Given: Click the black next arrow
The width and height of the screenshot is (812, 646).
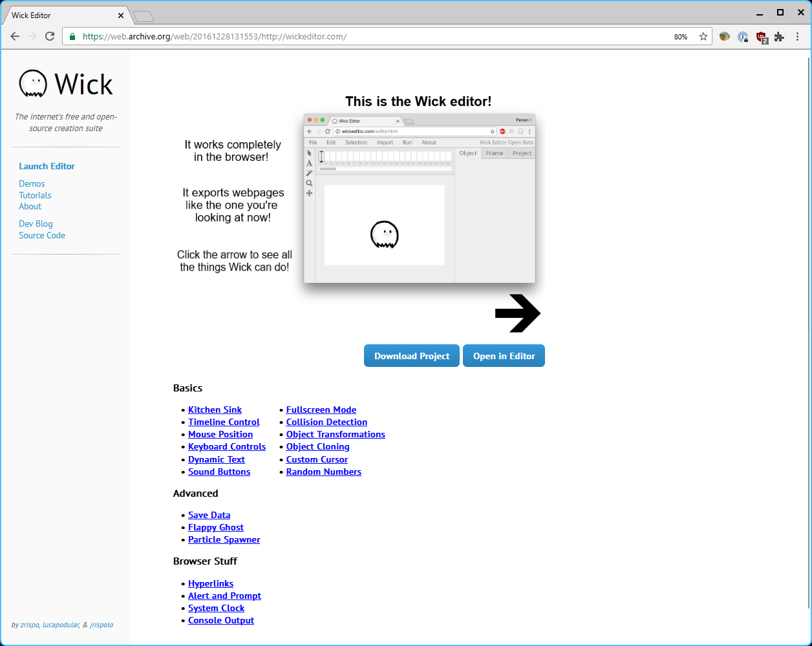Looking at the screenshot, I should [517, 313].
